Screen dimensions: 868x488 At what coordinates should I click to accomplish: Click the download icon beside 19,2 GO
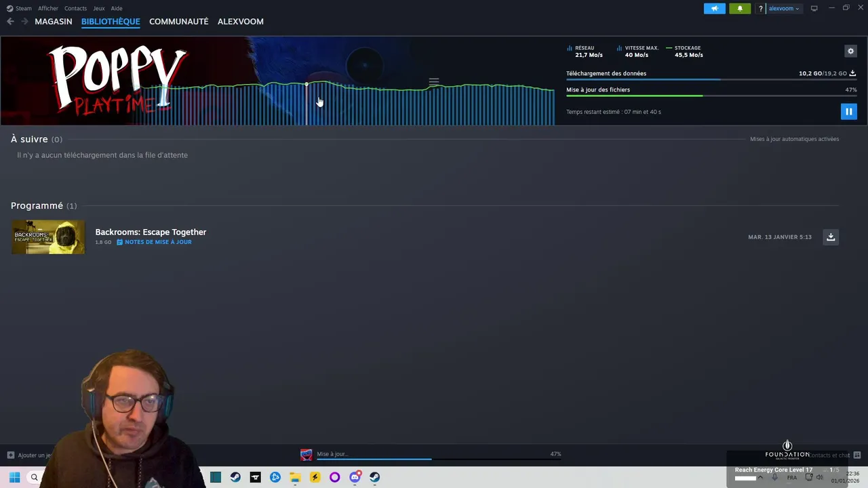tap(852, 73)
